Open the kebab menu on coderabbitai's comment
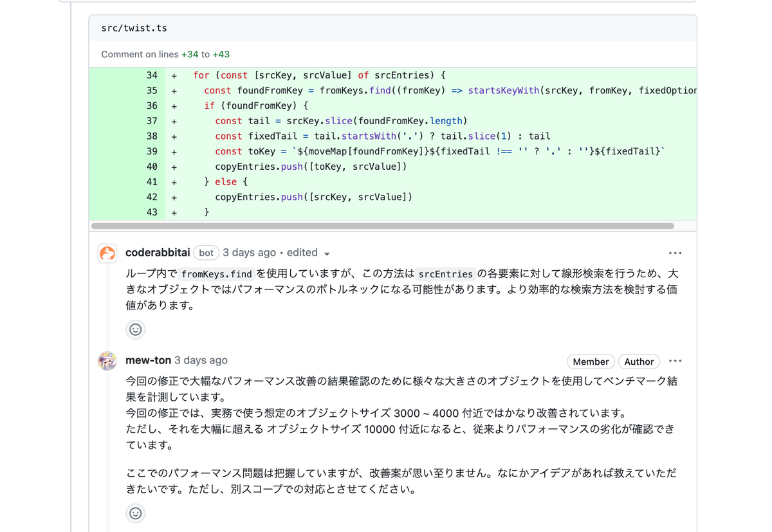This screenshot has height=532, width=772. click(x=675, y=253)
